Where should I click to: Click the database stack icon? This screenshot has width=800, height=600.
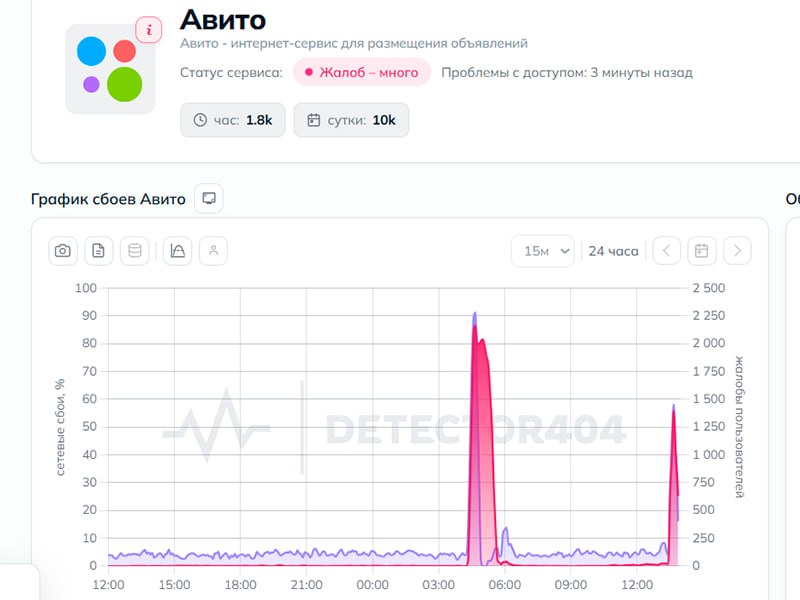[x=135, y=251]
